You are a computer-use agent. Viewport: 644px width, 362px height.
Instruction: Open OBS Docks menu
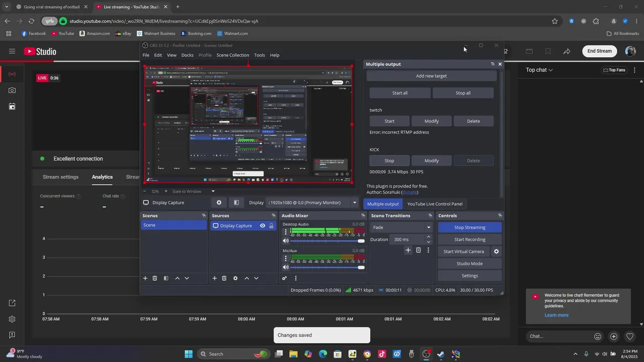(187, 55)
